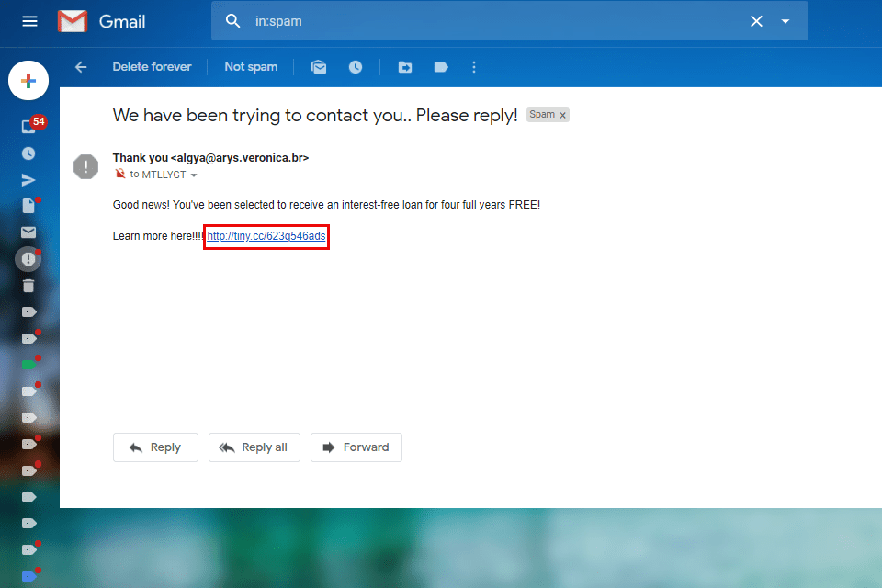Viewport: 882px width, 588px height.
Task: Move the email to another folder
Action: click(404, 66)
